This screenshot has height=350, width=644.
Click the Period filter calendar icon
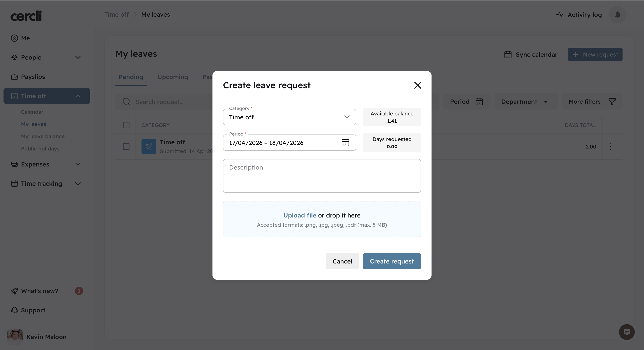coord(479,102)
